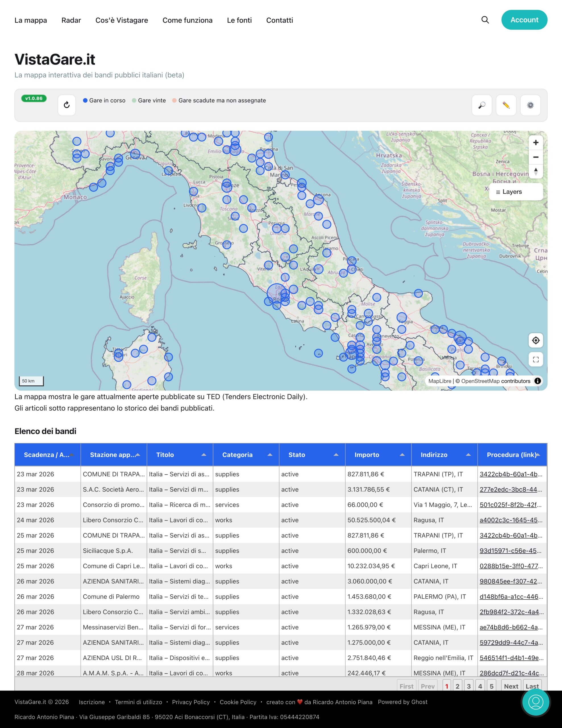Open the Radar menu item
562x728 pixels.
71,20
